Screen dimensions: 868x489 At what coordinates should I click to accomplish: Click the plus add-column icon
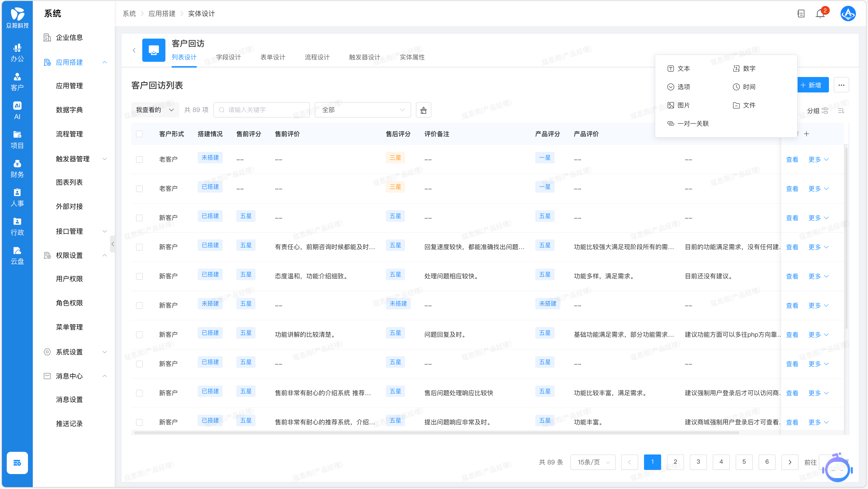coord(806,134)
